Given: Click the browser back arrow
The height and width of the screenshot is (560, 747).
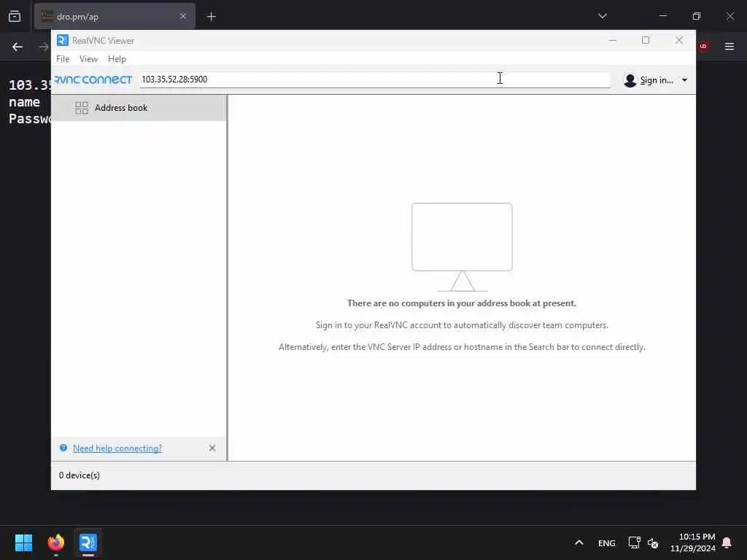Looking at the screenshot, I should (x=18, y=47).
